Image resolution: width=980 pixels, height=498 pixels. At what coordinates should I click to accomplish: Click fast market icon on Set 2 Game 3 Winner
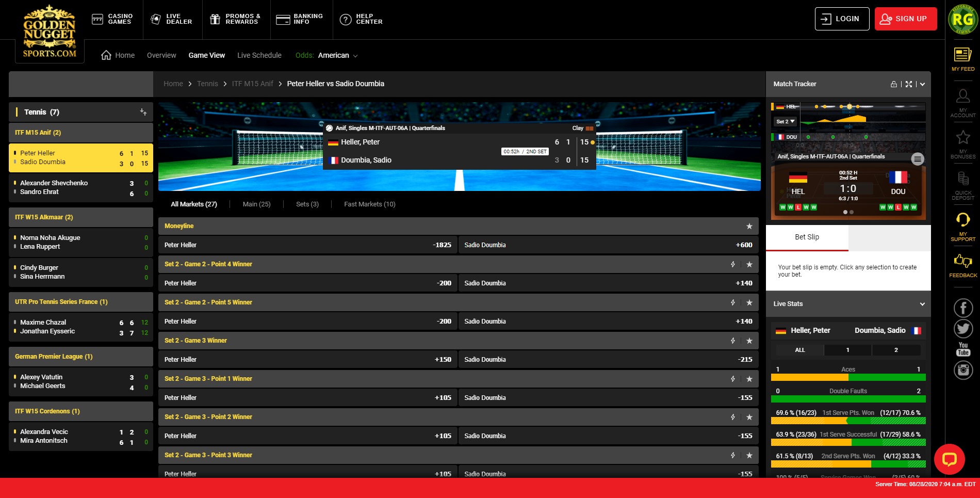click(x=733, y=341)
